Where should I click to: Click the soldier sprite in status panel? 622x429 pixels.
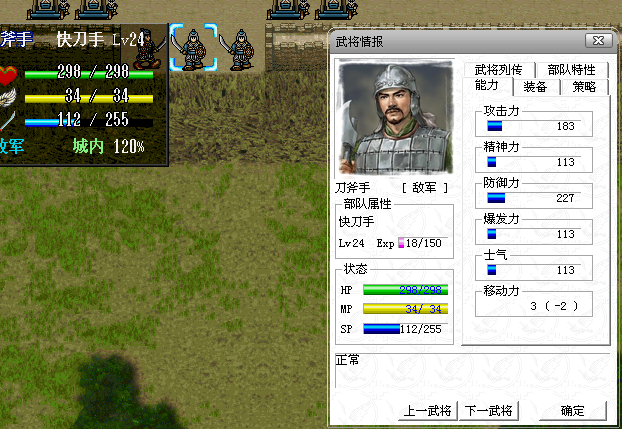(149, 48)
